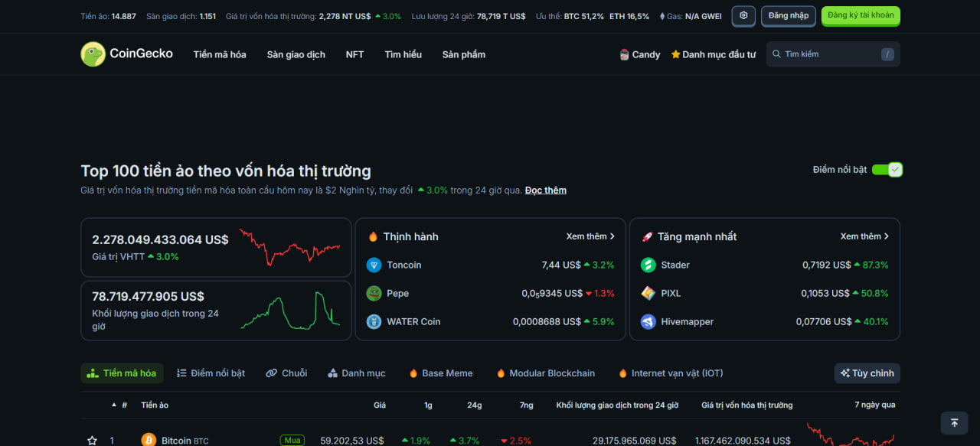Open the Tùy chỉnh customize button
The width and height of the screenshot is (980, 446).
click(867, 373)
